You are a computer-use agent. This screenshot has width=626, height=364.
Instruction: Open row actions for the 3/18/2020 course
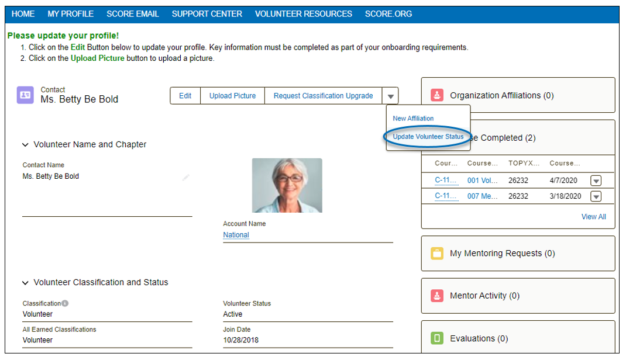point(596,196)
